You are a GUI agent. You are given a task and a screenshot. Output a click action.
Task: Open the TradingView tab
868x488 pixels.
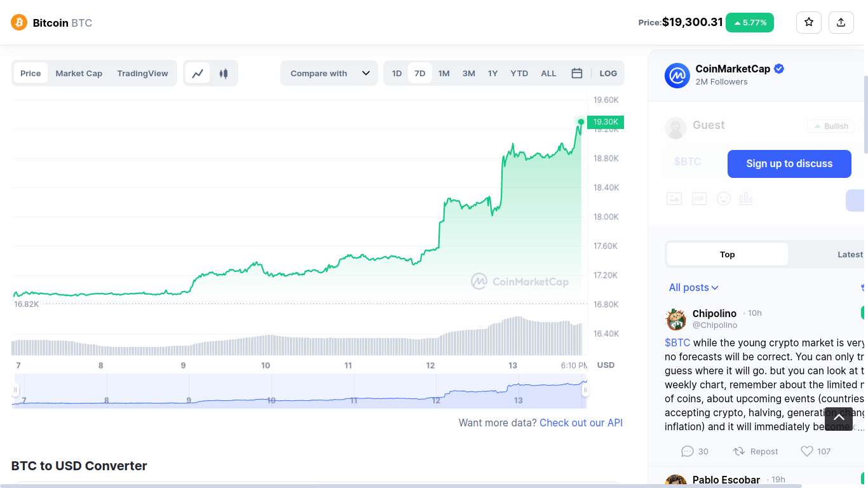142,73
